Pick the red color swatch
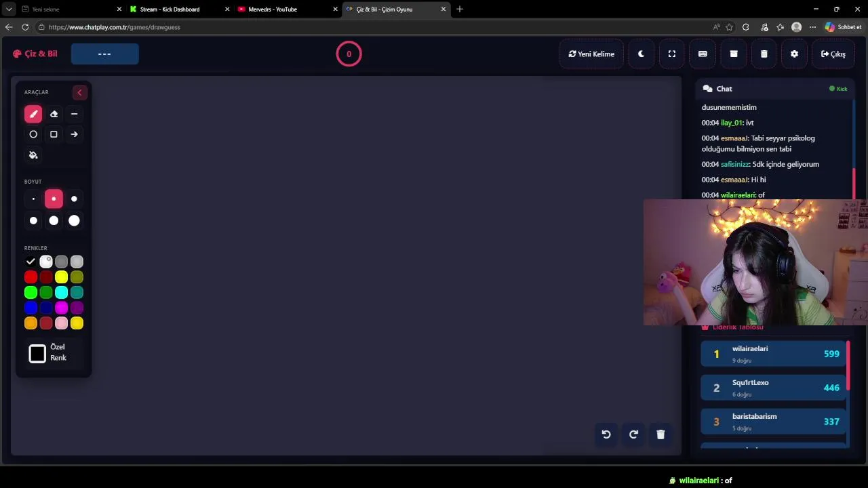Image resolution: width=868 pixels, height=488 pixels. [31, 277]
